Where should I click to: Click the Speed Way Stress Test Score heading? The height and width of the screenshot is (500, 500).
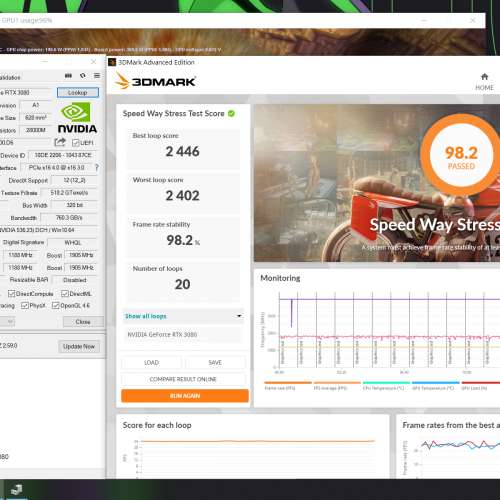pos(173,114)
